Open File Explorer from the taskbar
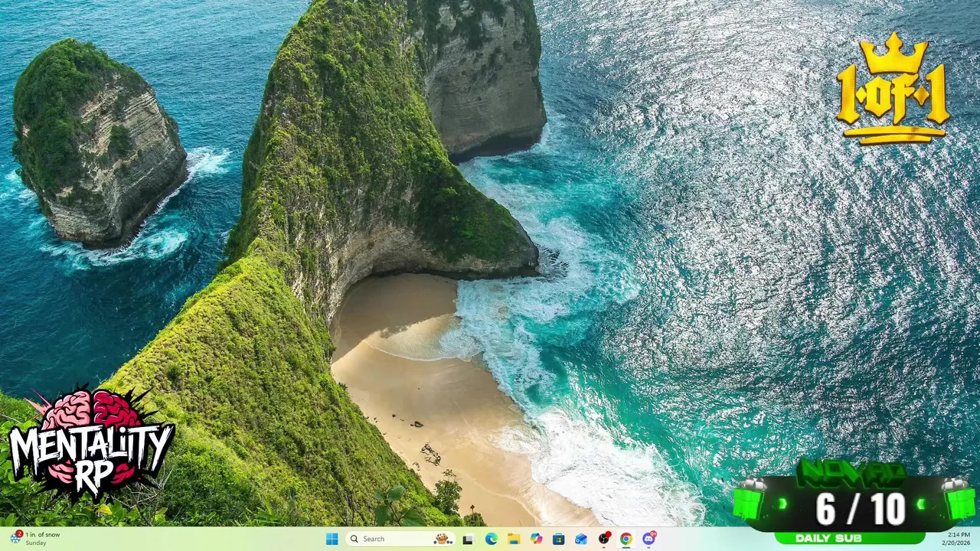 point(514,539)
